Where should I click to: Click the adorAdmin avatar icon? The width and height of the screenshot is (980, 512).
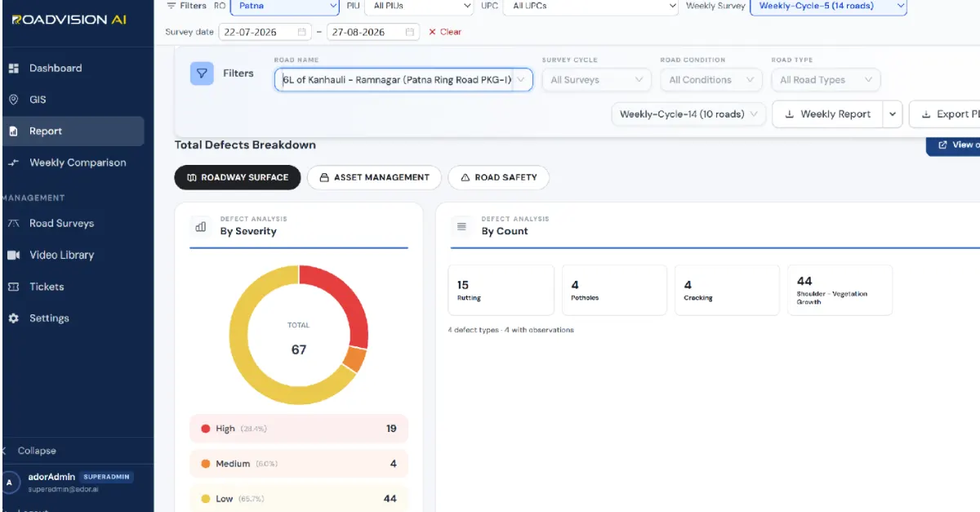tap(10, 483)
